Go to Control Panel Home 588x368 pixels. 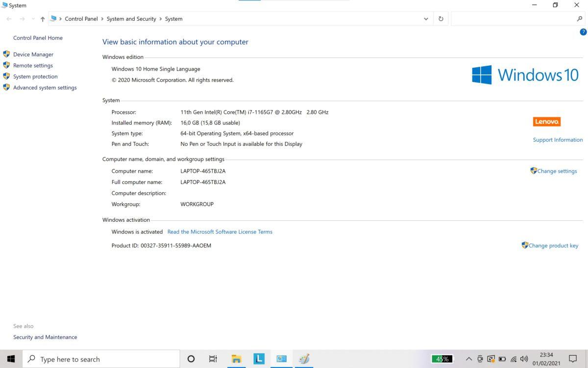point(38,38)
